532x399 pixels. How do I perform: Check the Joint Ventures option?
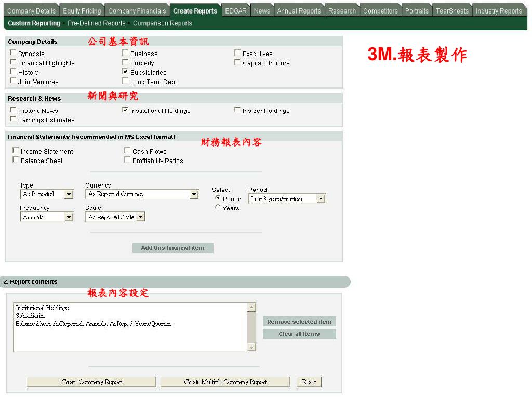pos(13,81)
